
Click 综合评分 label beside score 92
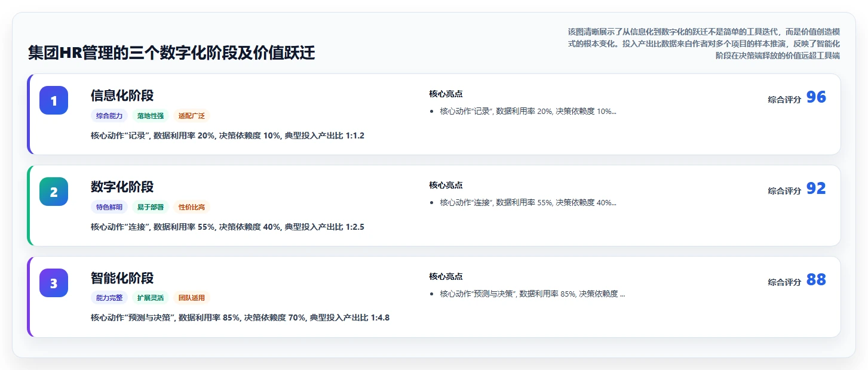(784, 191)
